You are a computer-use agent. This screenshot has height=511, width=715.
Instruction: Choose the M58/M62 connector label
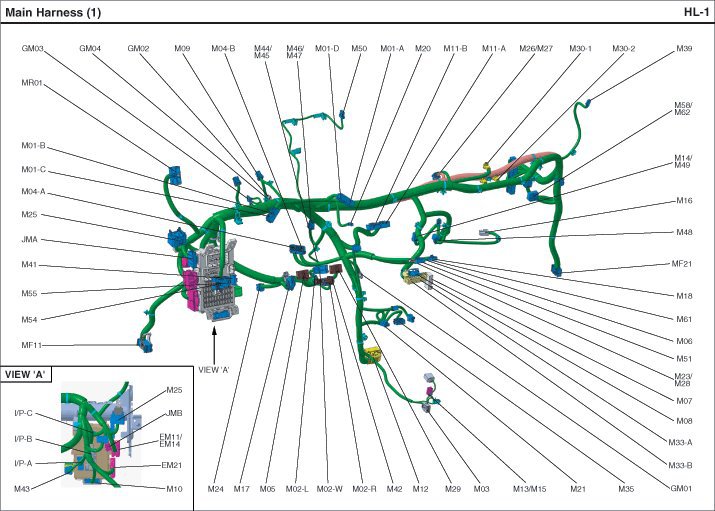(683, 109)
